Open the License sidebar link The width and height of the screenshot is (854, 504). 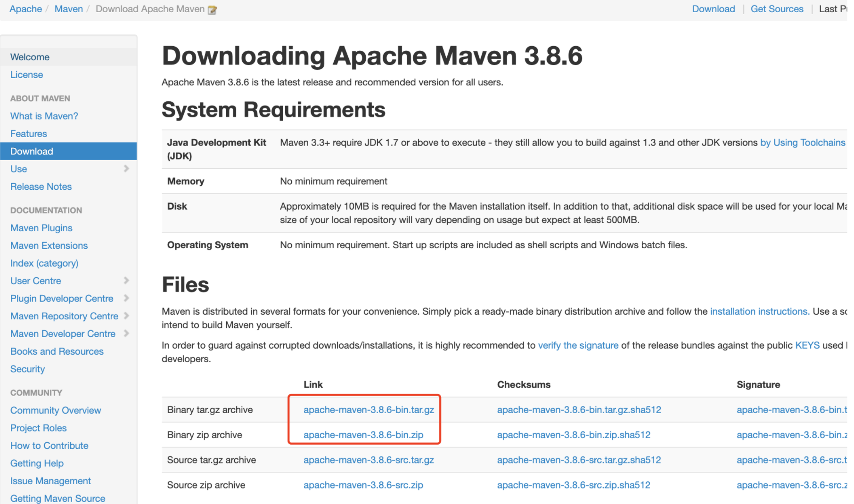pos(26,75)
